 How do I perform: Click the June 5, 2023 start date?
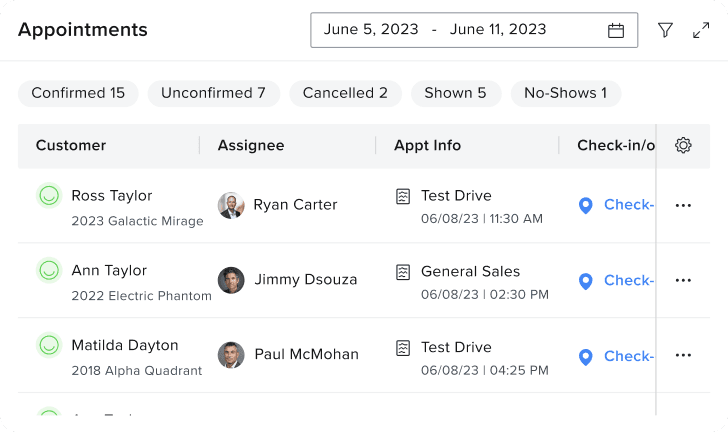point(371,29)
